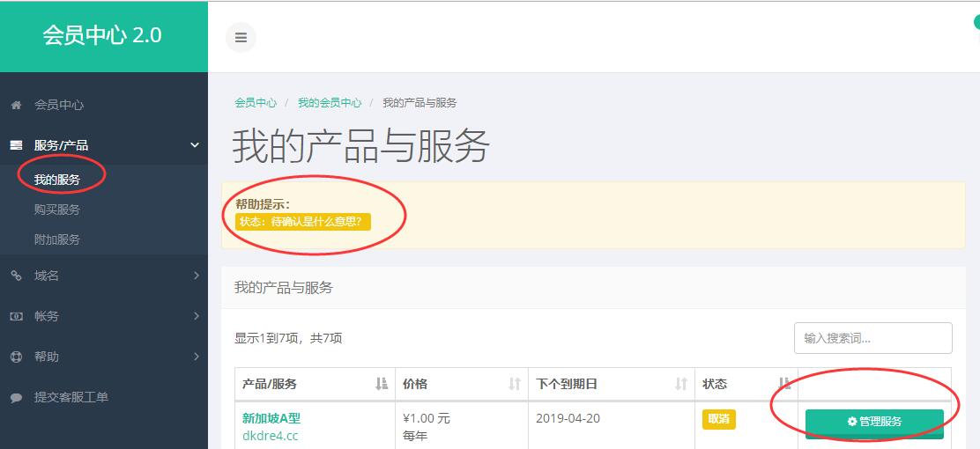Click the 会员中心 2.0 logo header
The image size is (980, 449).
[x=102, y=35]
